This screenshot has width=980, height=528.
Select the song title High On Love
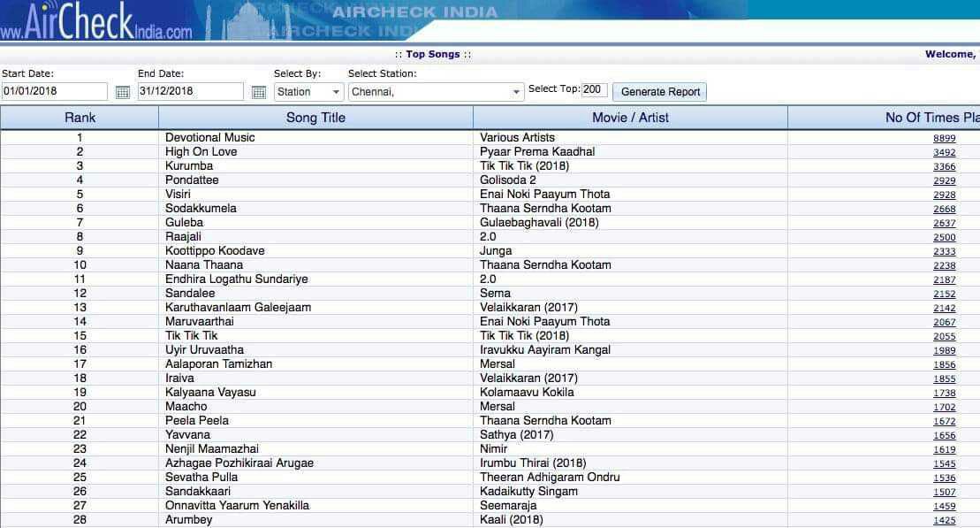(x=201, y=152)
